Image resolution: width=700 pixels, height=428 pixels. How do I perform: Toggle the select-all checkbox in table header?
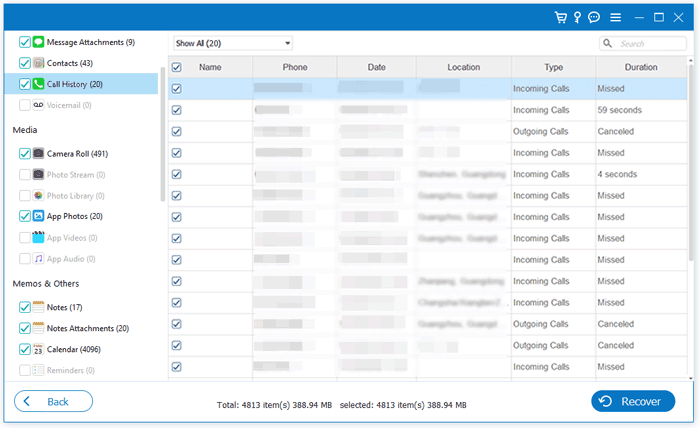pos(177,67)
